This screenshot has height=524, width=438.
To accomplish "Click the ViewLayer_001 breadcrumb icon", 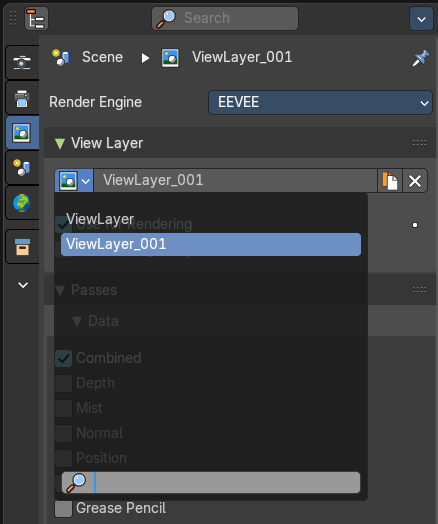I will click(170, 58).
